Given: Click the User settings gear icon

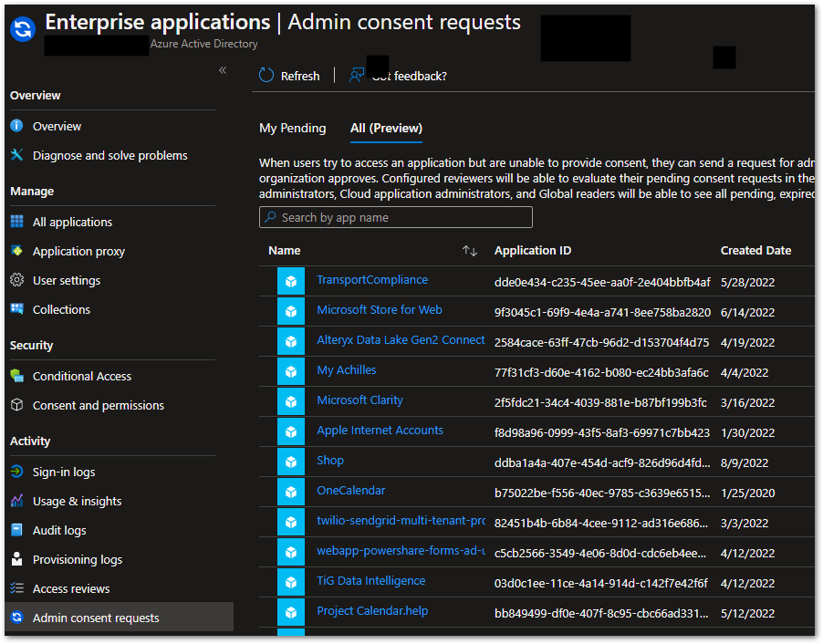Looking at the screenshot, I should click(16, 280).
